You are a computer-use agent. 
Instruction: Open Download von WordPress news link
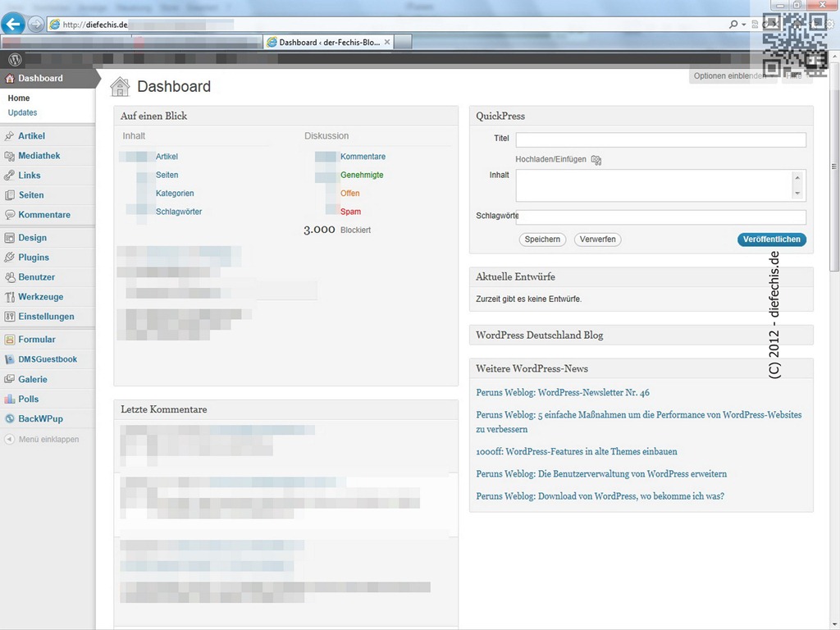coord(600,496)
